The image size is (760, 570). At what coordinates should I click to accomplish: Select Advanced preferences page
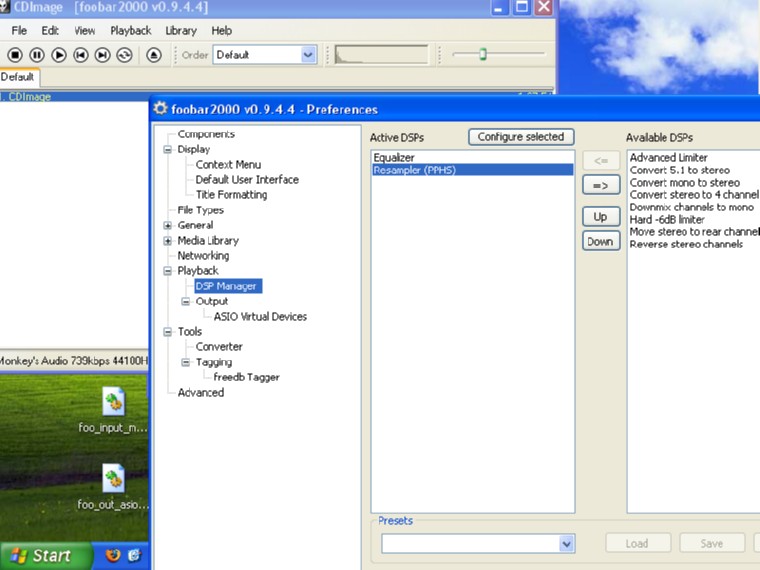pos(201,393)
